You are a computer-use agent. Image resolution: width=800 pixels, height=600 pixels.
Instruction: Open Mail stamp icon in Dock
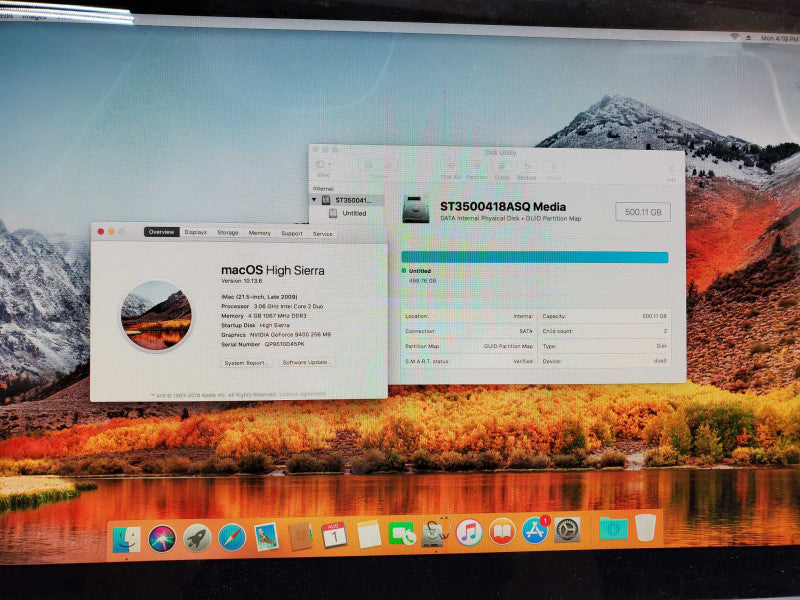[x=266, y=537]
